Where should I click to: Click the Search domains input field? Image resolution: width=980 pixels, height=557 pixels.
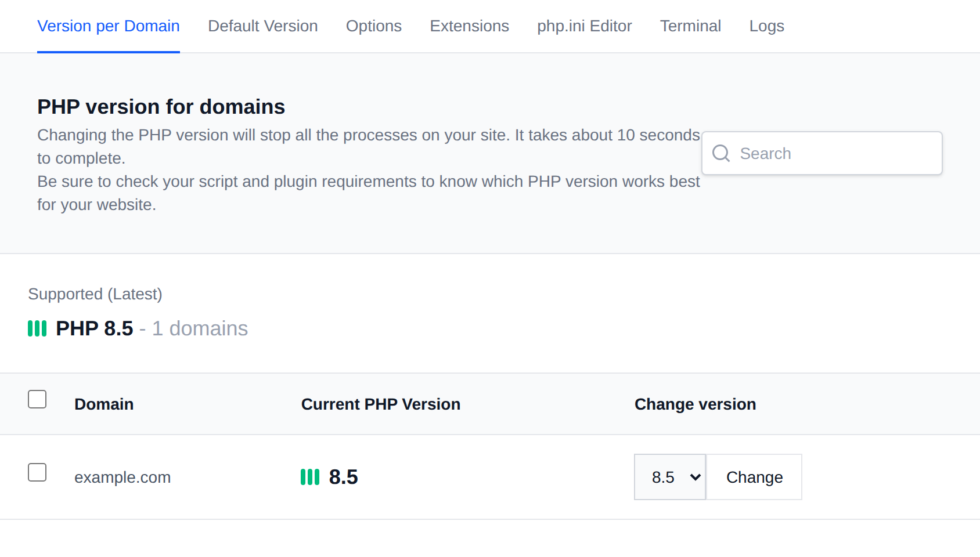[x=822, y=153]
